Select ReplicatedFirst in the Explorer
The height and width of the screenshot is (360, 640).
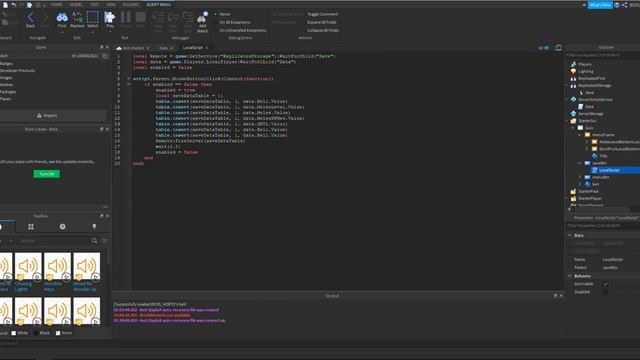(x=591, y=78)
